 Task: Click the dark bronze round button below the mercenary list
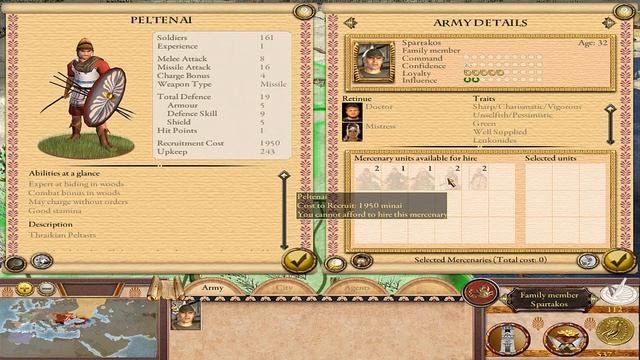[x=362, y=260]
